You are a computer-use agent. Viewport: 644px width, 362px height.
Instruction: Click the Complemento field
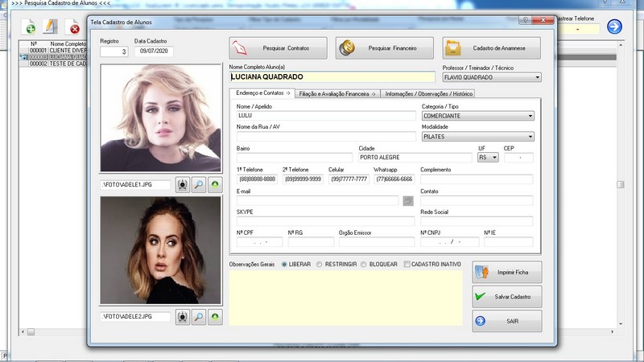pos(477,179)
